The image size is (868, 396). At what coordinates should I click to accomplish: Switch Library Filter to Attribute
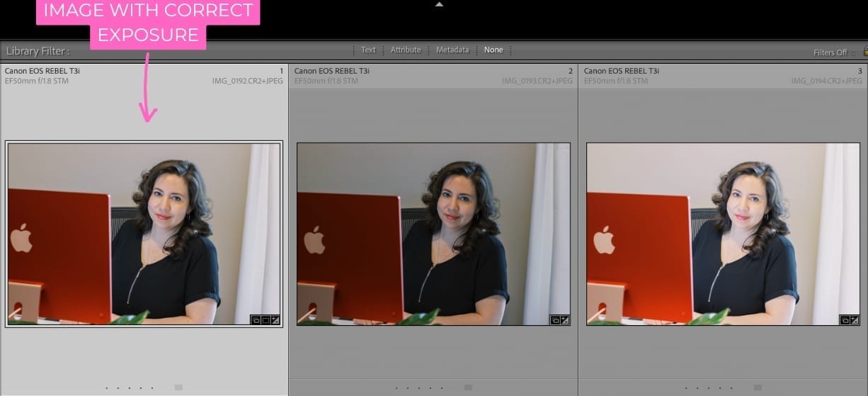pyautogui.click(x=406, y=50)
